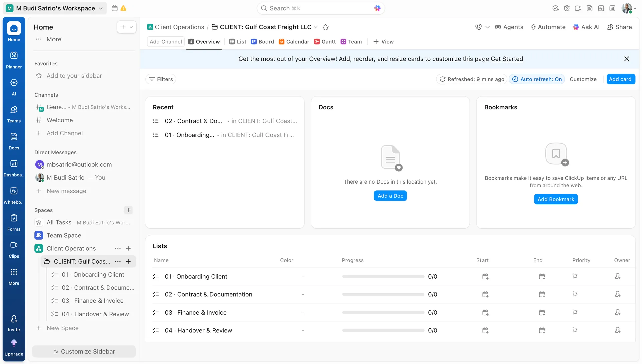Collapse the CLIENT: Gulf Coast folder in sidebar
This screenshot has height=364, width=642.
point(47,261)
